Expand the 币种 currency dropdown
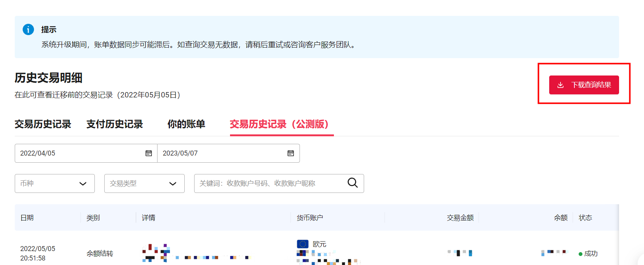The width and height of the screenshot is (644, 265). pyautogui.click(x=55, y=183)
